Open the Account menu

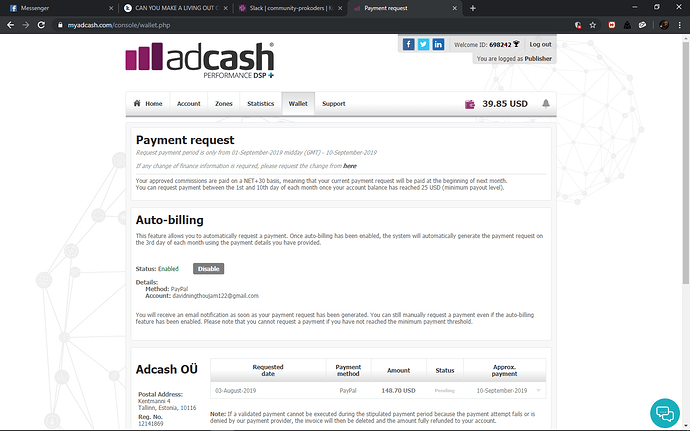point(189,103)
